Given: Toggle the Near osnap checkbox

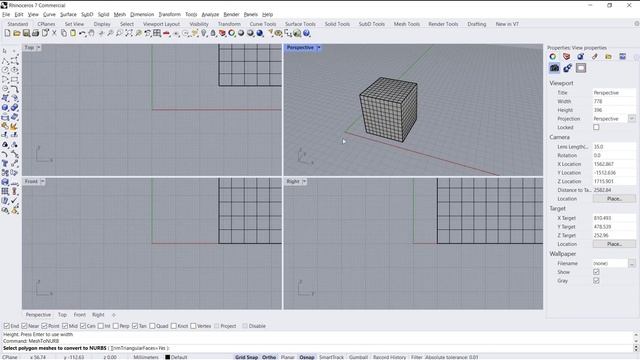Looking at the screenshot, I should click(24, 326).
